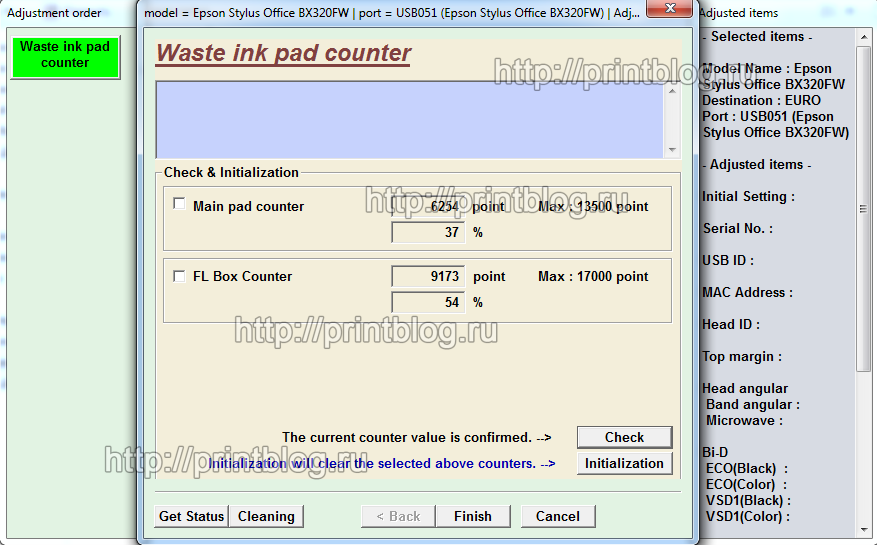Close the Waste ink pad counter dialog
This screenshot has width=877, height=545.
pyautogui.click(x=669, y=8)
